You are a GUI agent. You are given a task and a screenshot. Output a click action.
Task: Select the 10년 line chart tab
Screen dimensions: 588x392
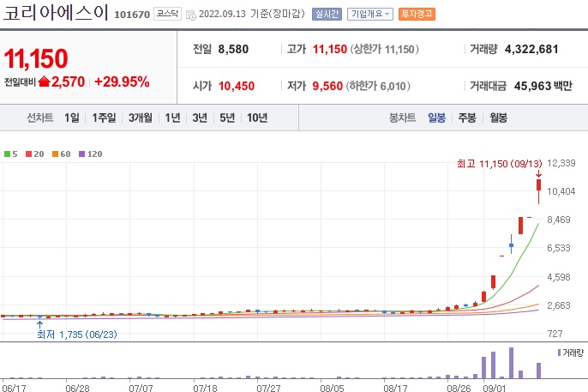(x=257, y=118)
